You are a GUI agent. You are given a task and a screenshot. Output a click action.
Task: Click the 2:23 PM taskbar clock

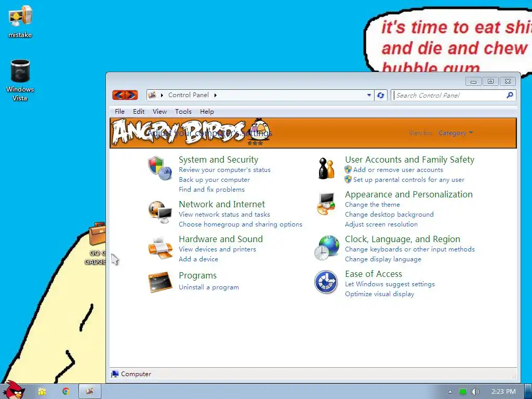point(503,392)
